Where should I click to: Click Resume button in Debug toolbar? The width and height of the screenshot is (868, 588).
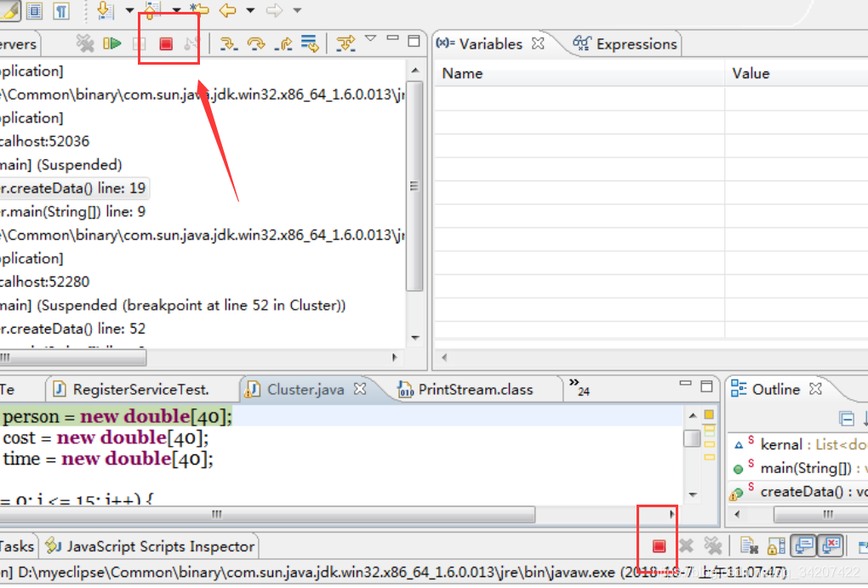[111, 43]
